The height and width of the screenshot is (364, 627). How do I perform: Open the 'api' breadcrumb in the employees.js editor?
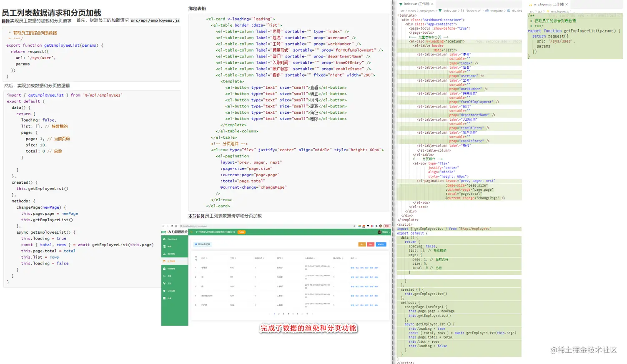[x=540, y=11]
